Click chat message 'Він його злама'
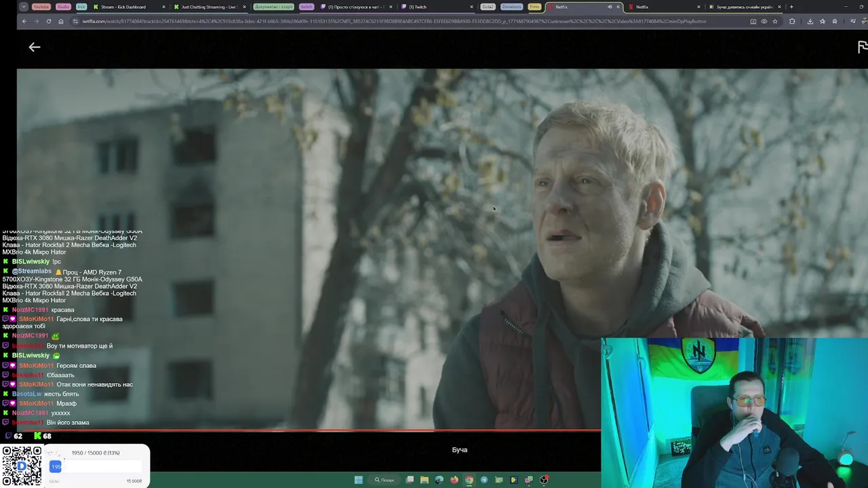This screenshot has height=488, width=868. pos(68,422)
